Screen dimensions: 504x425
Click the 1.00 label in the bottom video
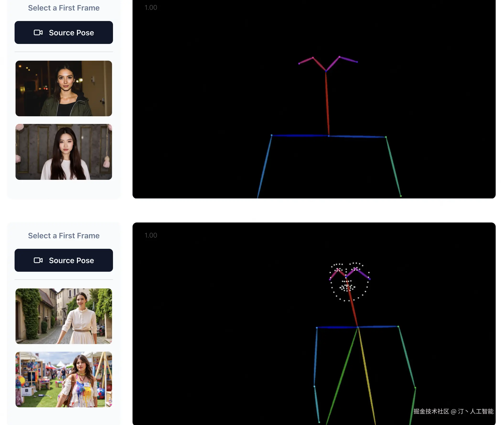coord(151,235)
